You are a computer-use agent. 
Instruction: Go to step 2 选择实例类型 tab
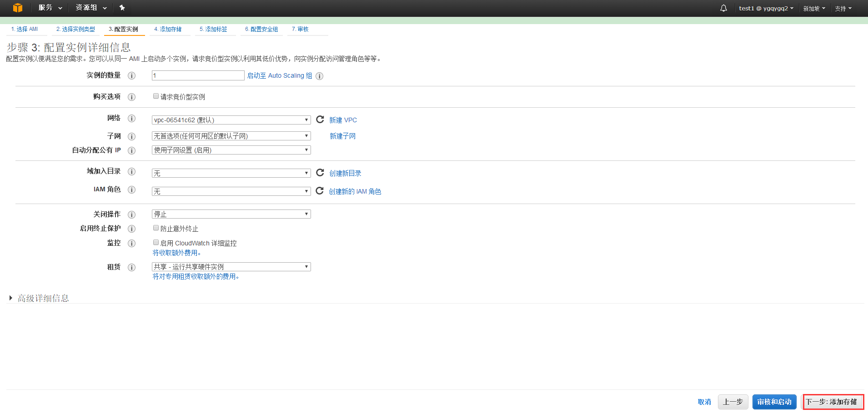75,29
